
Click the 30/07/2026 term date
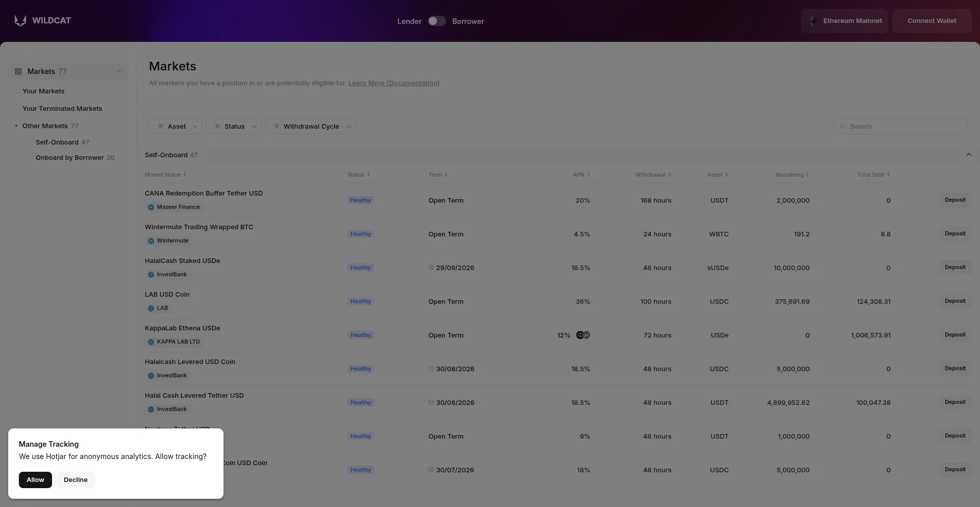point(455,470)
